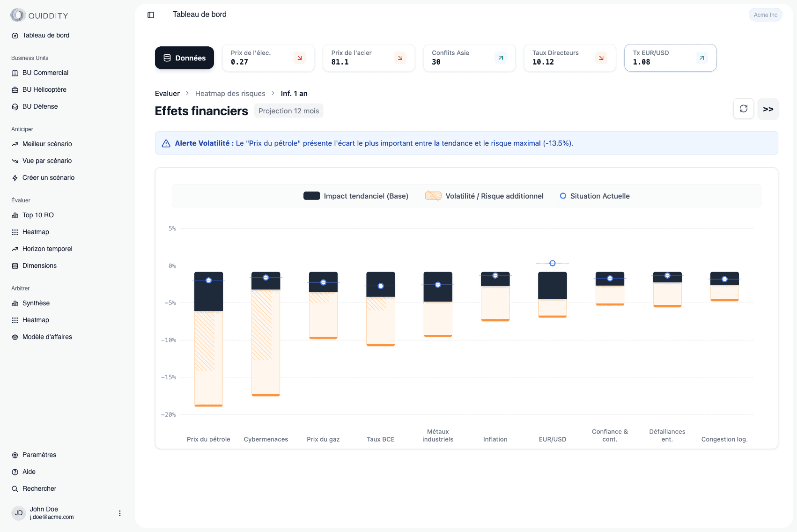Expand the Tx EUR/USD indicator card
This screenshot has height=532, width=797.
670,58
